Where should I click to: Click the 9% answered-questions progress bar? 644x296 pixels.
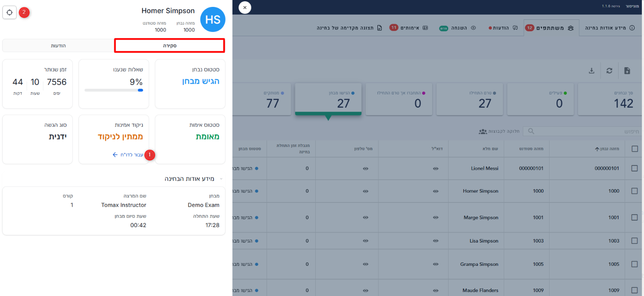click(x=114, y=90)
